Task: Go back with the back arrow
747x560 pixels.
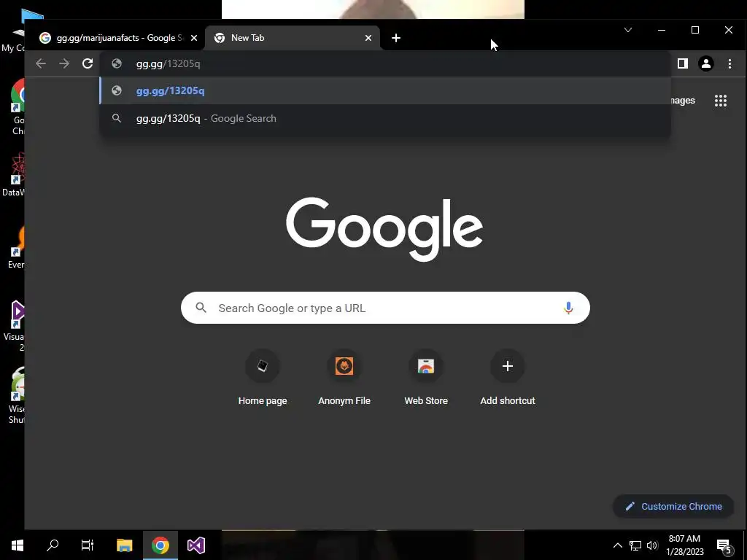Action: (x=41, y=63)
